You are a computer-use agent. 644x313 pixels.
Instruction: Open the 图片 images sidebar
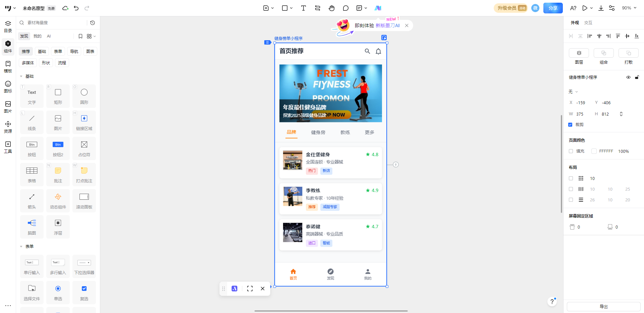tap(8, 107)
